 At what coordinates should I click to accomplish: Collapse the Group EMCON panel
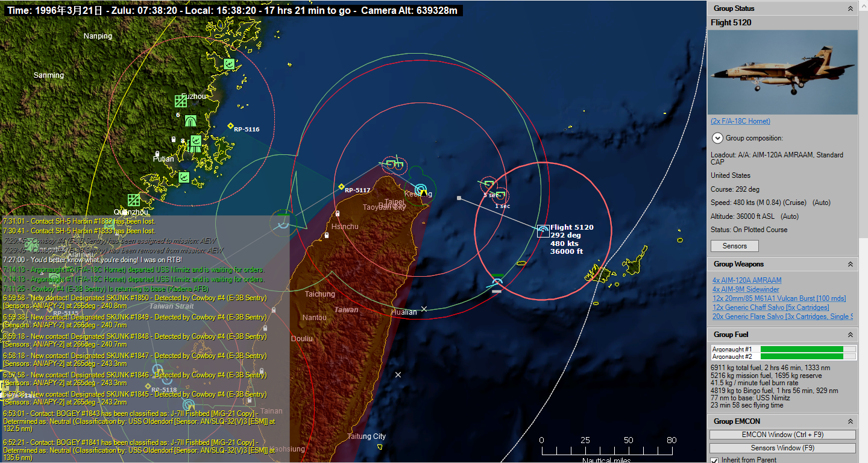[851, 421]
